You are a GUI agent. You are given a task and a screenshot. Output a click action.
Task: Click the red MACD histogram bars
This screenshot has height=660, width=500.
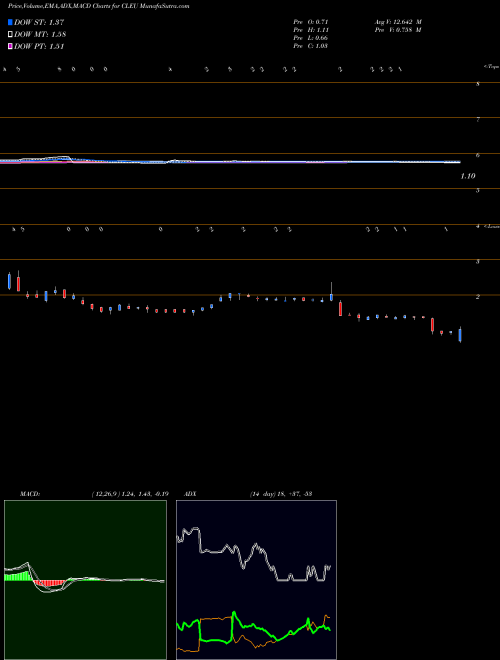pyautogui.click(x=50, y=583)
